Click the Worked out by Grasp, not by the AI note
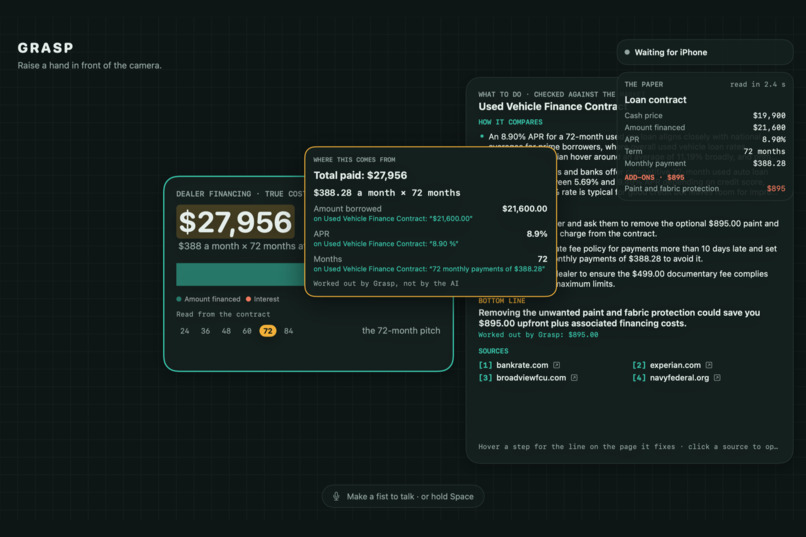The image size is (806, 537). pyautogui.click(x=386, y=283)
